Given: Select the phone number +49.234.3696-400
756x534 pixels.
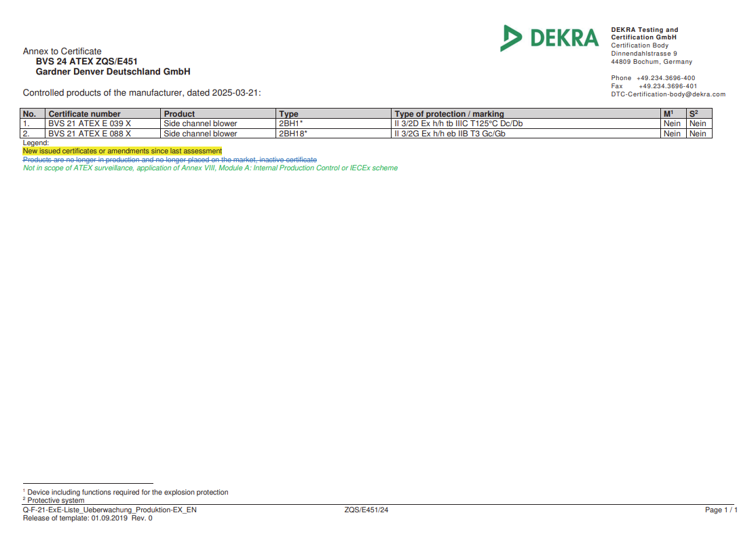Looking at the screenshot, I should 665,78.
